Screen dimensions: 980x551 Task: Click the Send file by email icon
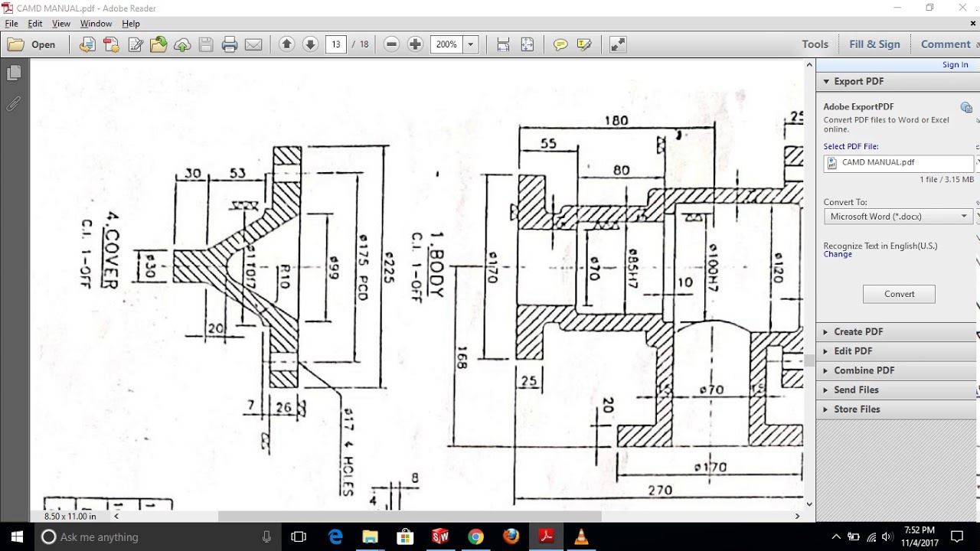[x=253, y=44]
